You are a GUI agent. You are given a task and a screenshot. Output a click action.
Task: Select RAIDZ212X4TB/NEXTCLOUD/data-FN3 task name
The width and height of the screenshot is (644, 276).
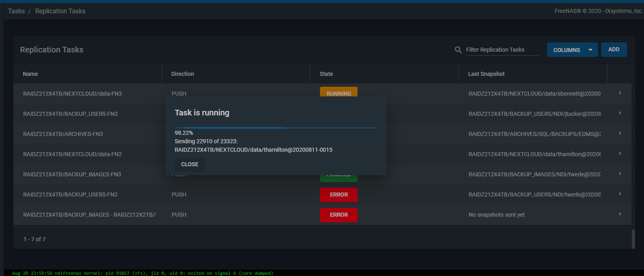pyautogui.click(x=72, y=94)
